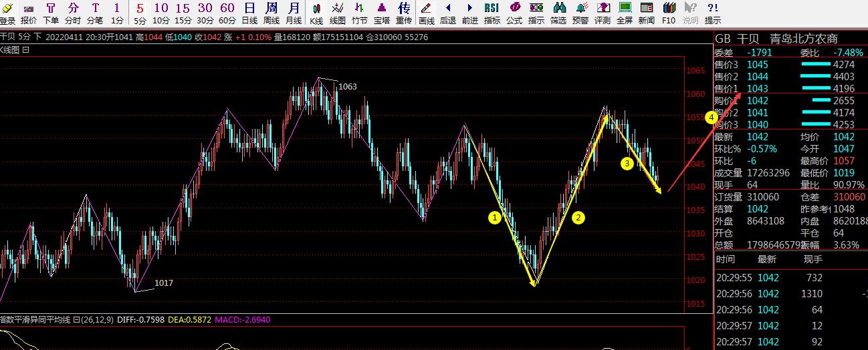Select the K线 candlestick chart icon
The image size is (868, 350).
click(316, 13)
